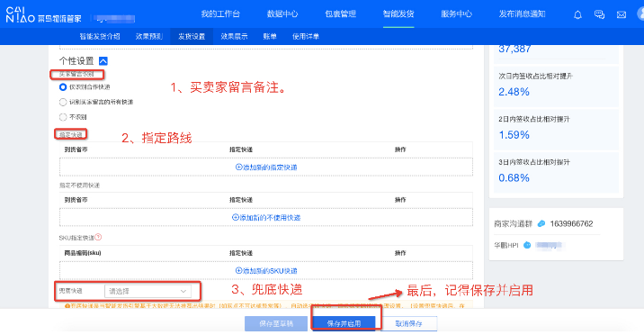Open the chat bubbles icon in header

pyautogui.click(x=599, y=15)
